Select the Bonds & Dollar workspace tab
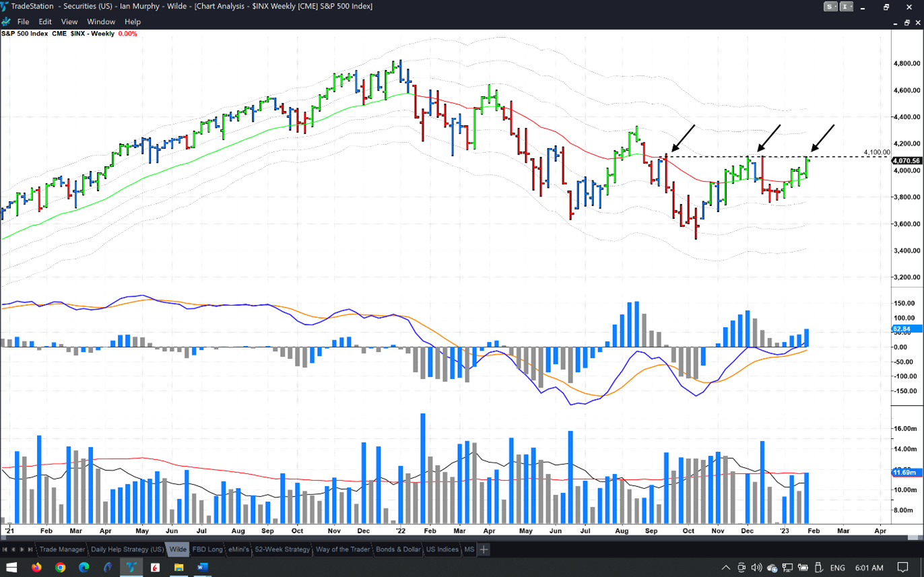924x577 pixels. tap(398, 549)
